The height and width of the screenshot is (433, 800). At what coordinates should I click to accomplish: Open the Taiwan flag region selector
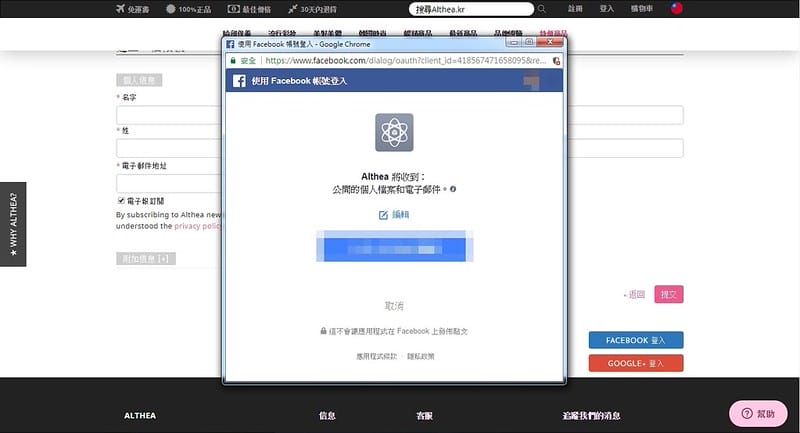coord(677,8)
